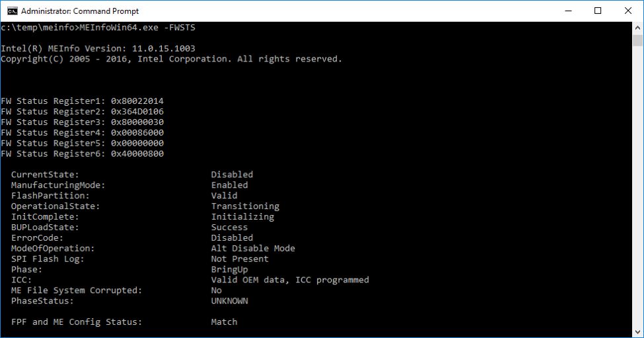This screenshot has height=338, width=644.
Task: Click the OperationalState 'Transitioning' value
Action: [x=245, y=206]
